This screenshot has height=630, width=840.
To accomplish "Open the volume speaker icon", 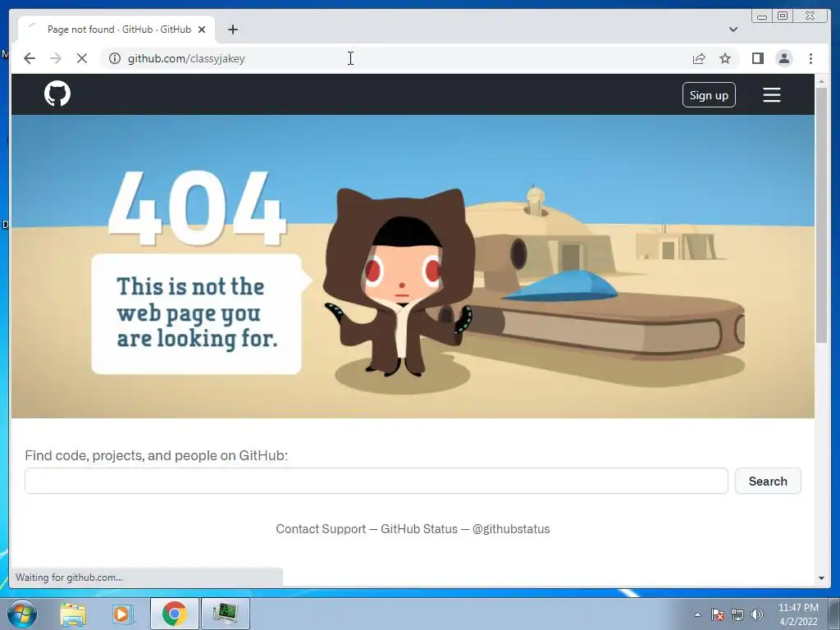I will pos(756,614).
